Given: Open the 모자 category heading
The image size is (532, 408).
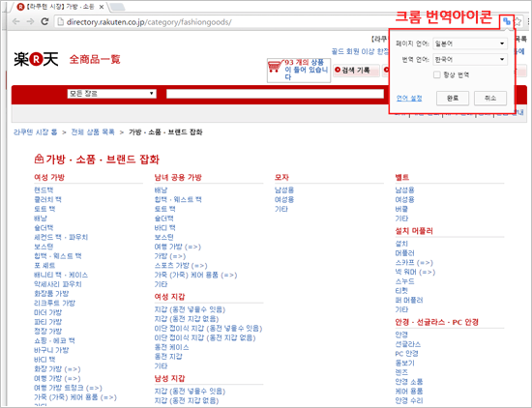Looking at the screenshot, I should [x=281, y=177].
